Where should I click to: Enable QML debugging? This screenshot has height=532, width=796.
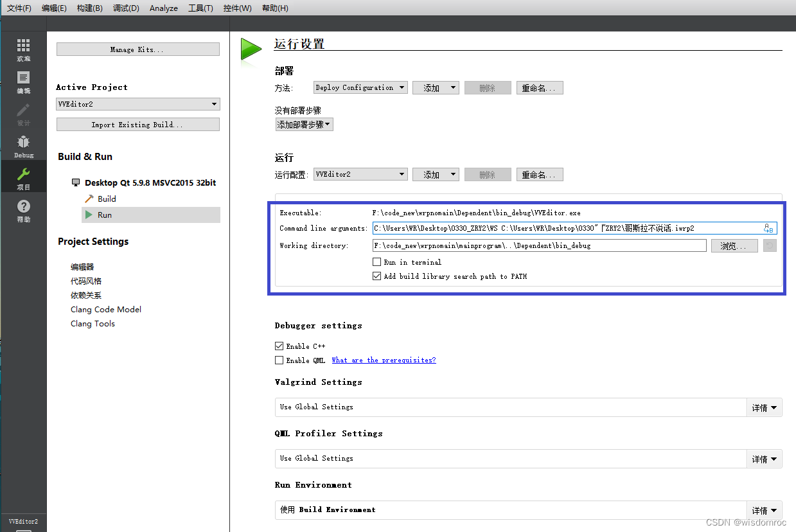(279, 360)
